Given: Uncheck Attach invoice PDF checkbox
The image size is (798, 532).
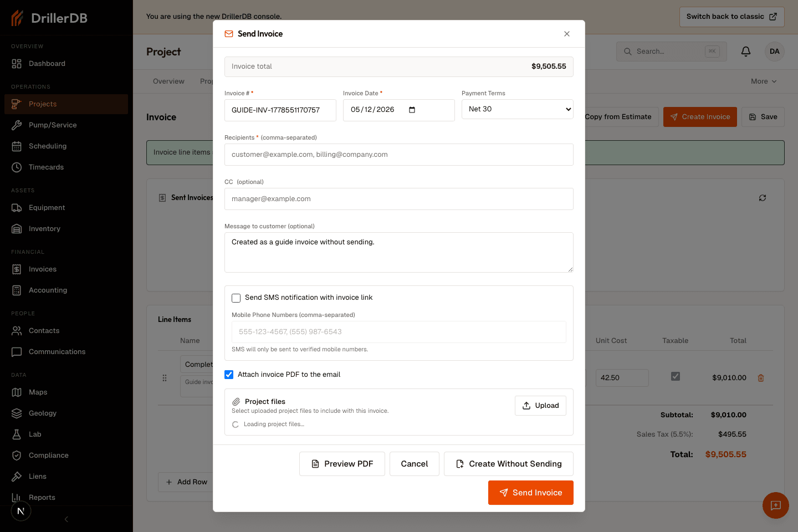Looking at the screenshot, I should 229,375.
